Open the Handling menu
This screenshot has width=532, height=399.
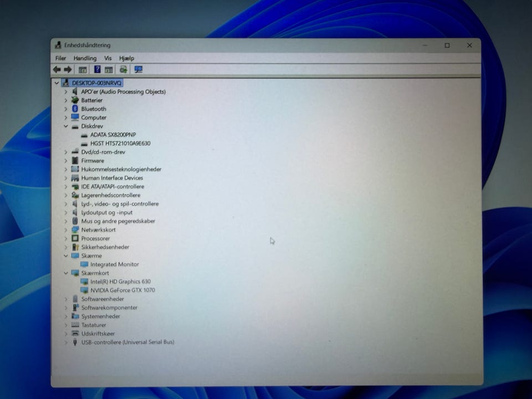85,58
